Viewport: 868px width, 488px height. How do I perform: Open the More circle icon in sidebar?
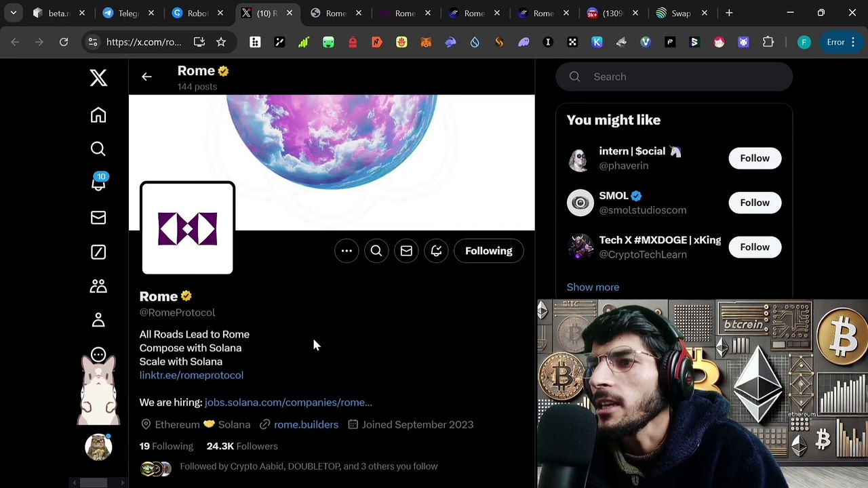[98, 354]
